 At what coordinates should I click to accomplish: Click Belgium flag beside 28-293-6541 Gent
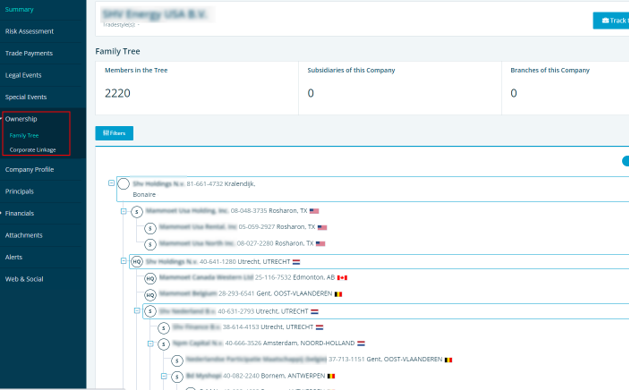[338, 294]
